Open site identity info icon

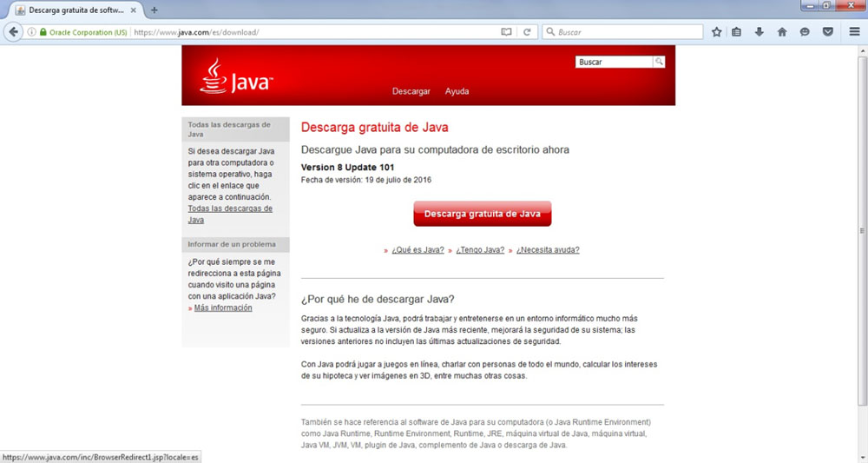click(31, 32)
